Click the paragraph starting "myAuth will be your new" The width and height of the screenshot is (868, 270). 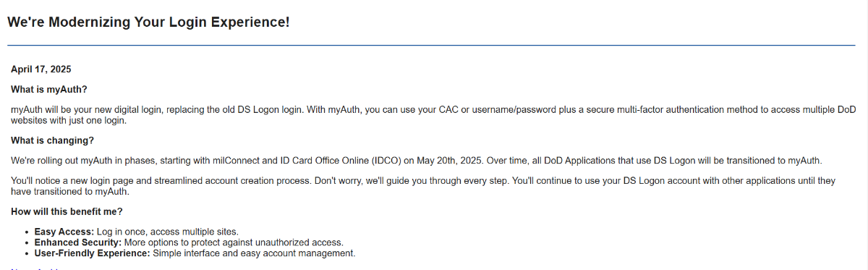(433, 115)
